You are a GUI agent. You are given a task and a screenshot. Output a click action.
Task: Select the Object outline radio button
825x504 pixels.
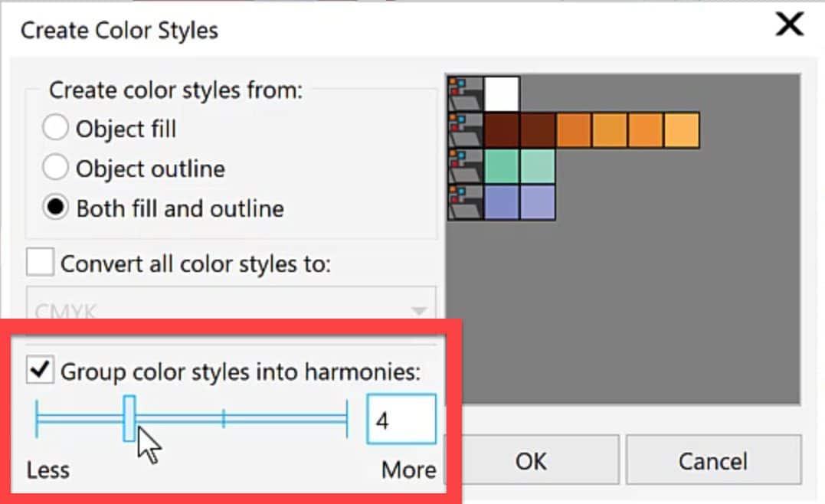pyautogui.click(x=54, y=168)
